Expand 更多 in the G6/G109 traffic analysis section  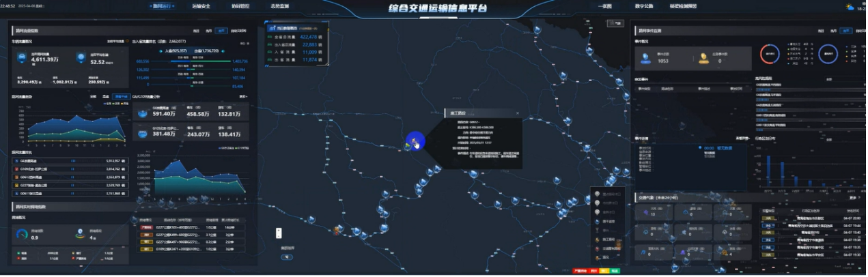[x=243, y=96]
